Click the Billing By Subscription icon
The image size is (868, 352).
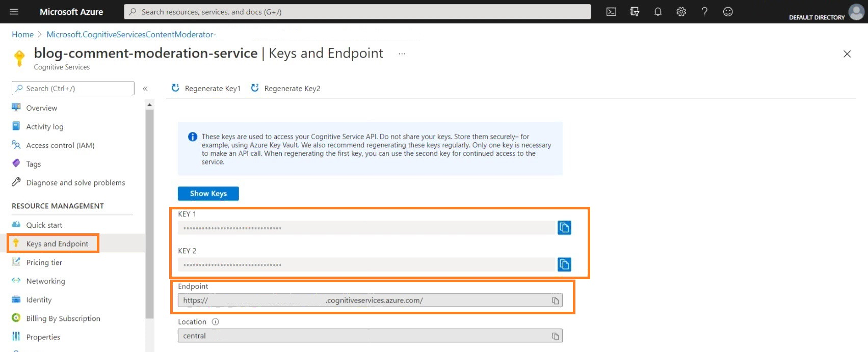tap(16, 318)
